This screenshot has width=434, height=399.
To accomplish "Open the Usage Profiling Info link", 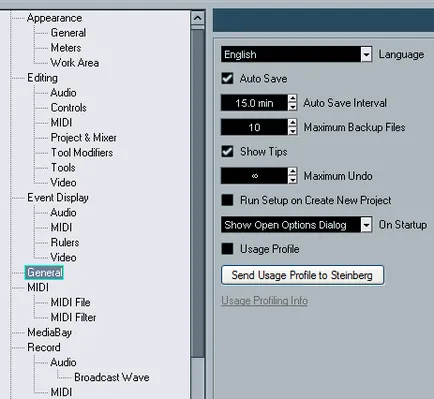I will pos(264,301).
